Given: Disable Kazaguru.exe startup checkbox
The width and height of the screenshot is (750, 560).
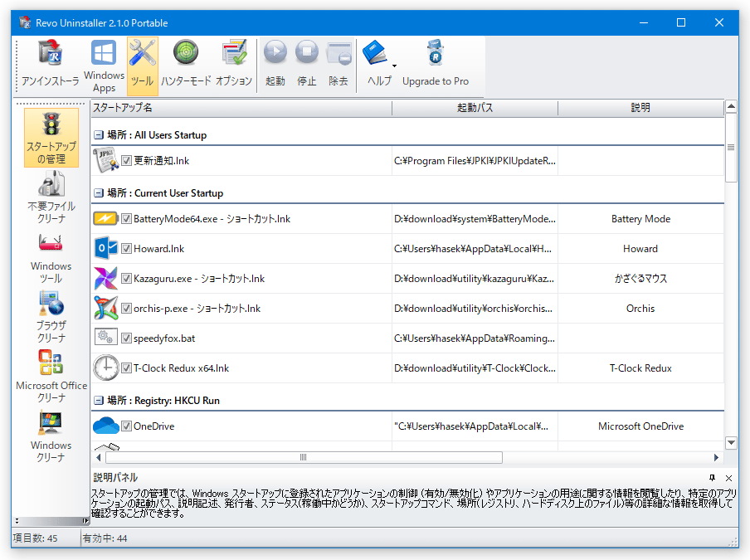Looking at the screenshot, I should tap(126, 278).
